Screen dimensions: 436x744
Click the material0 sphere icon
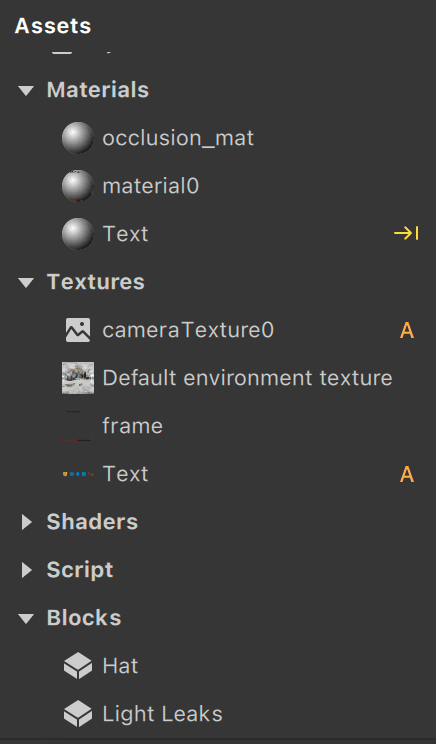point(78,186)
